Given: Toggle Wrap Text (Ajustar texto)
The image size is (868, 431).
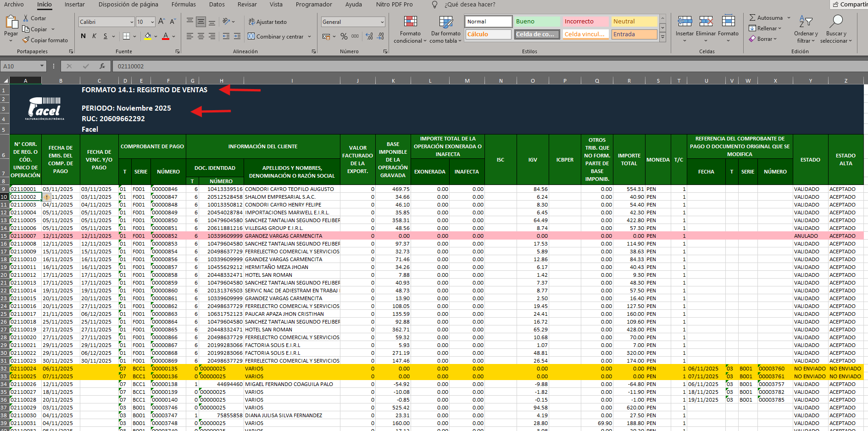Looking at the screenshot, I should pos(267,22).
